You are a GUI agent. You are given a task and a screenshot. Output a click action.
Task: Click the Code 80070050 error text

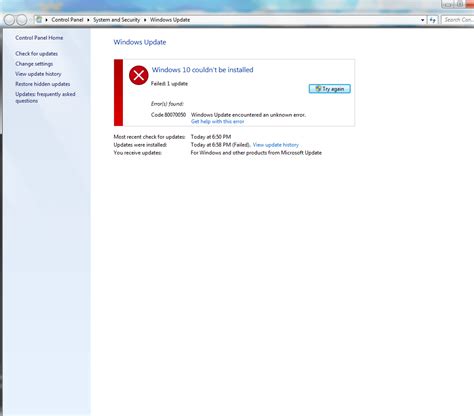pyautogui.click(x=168, y=115)
